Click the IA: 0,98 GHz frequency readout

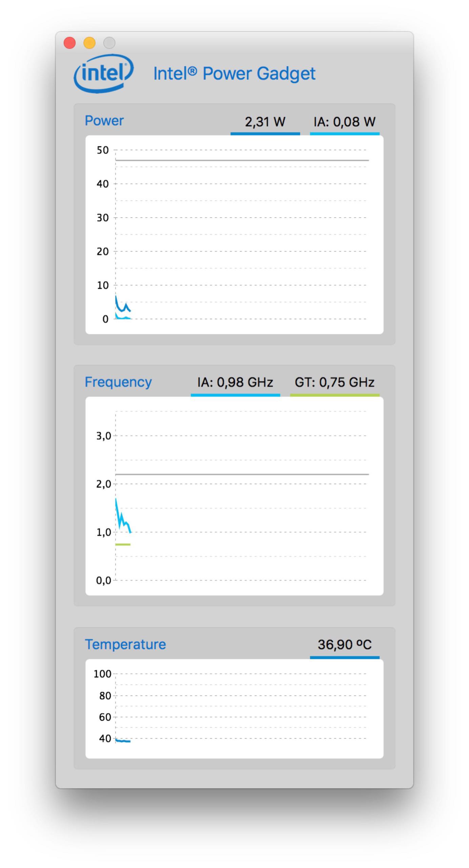click(x=235, y=382)
